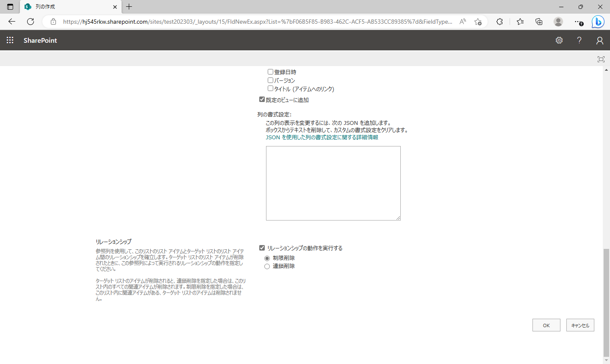
Task: Check the バージョン checkbox
Action: click(270, 80)
